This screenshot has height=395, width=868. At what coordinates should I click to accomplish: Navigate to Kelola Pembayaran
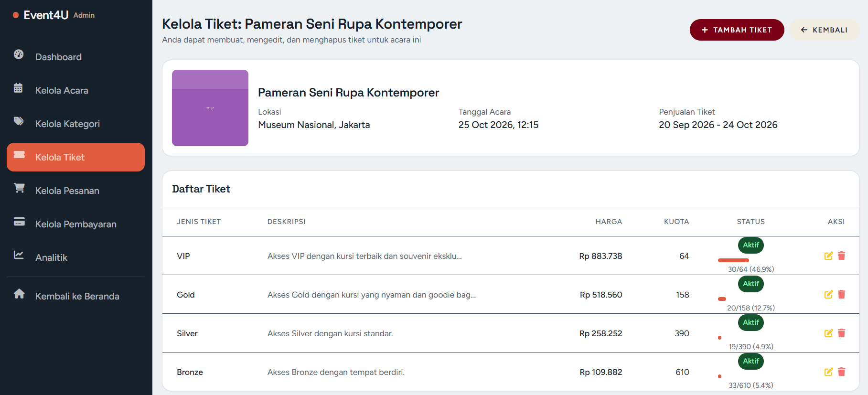pyautogui.click(x=75, y=224)
